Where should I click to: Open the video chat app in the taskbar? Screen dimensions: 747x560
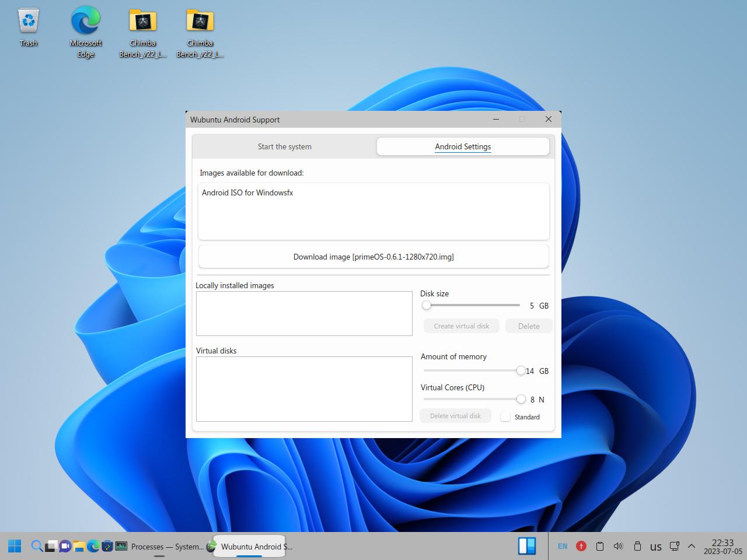pos(65,546)
